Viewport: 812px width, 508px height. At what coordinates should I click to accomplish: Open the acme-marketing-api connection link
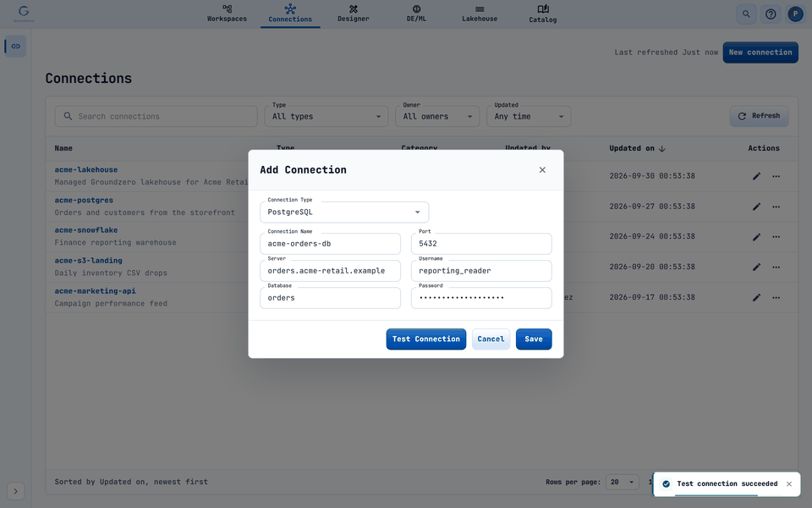(96, 291)
